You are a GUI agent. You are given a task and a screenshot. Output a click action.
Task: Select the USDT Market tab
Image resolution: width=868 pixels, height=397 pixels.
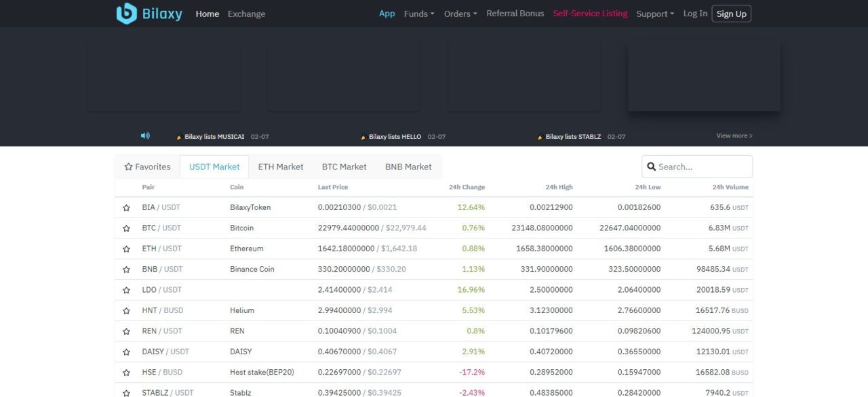[214, 167]
